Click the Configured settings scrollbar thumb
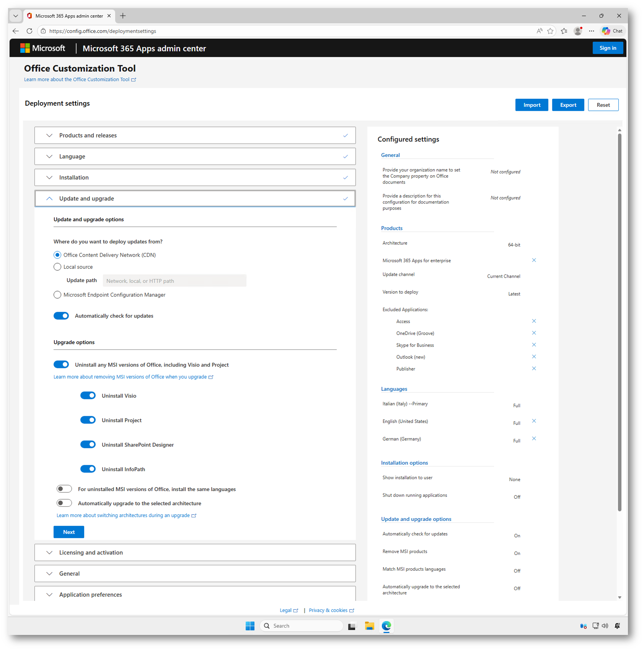Screen dimensions: 644x651 pyautogui.click(x=620, y=322)
